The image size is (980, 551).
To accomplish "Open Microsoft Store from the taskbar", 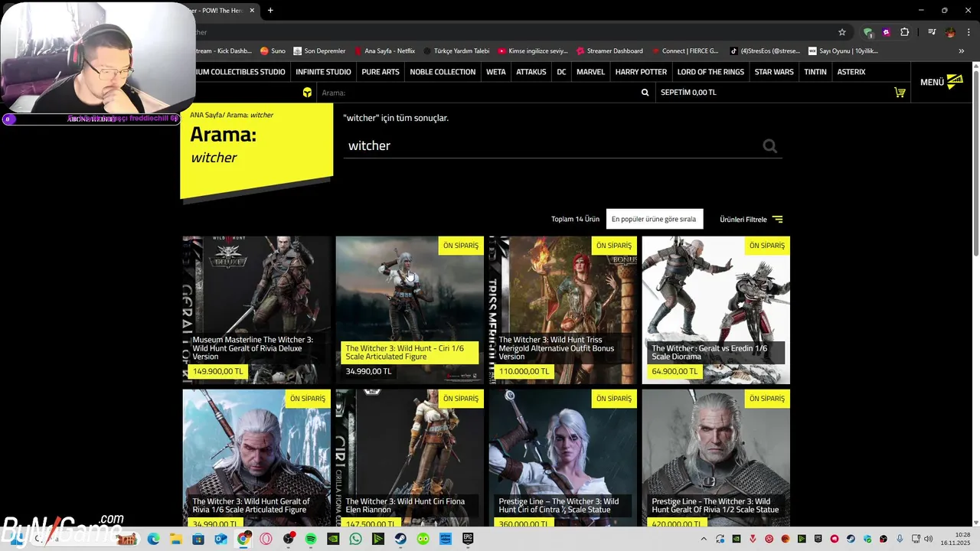I will (x=198, y=539).
